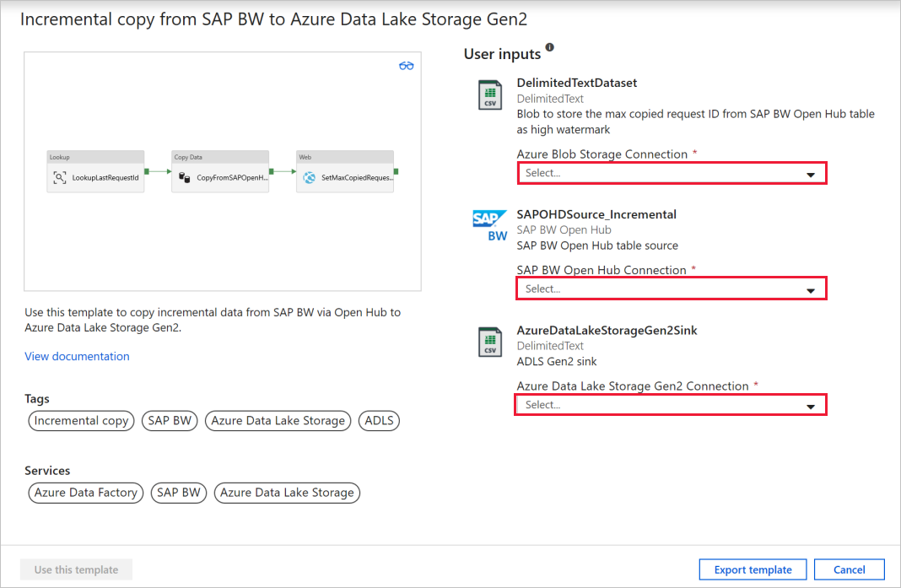The height and width of the screenshot is (588, 901).
Task: Click the DelimitedTextDataset CSV icon
Action: click(490, 94)
